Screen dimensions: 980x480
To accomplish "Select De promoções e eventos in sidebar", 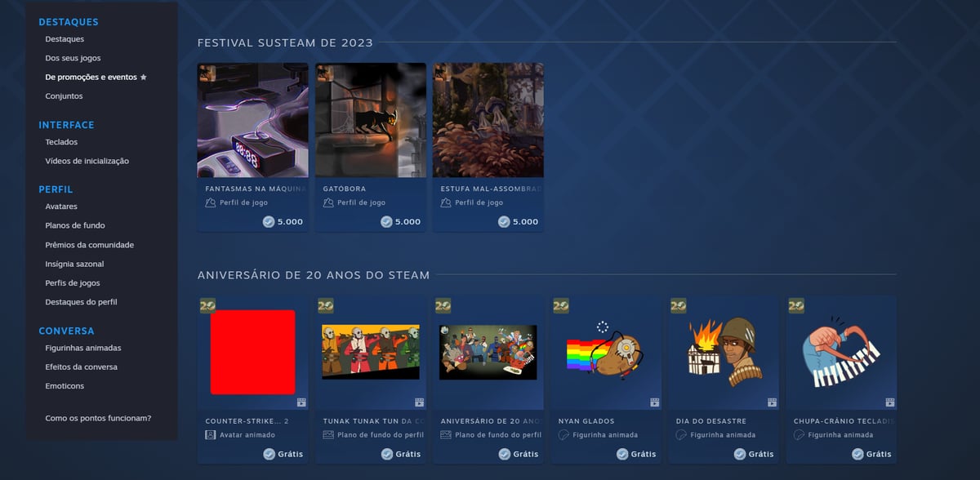I will tap(91, 78).
